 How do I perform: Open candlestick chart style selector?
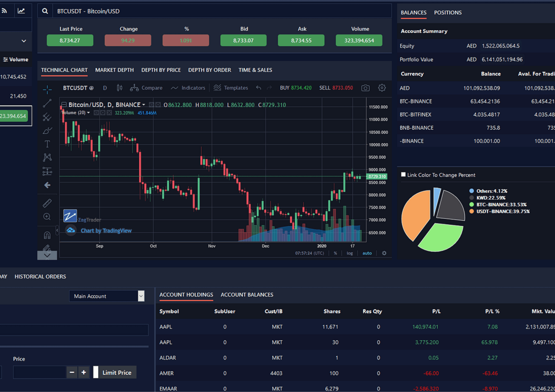(119, 88)
